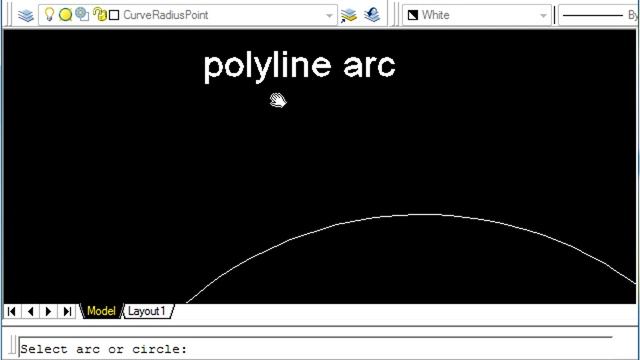This screenshot has width=640, height=360.
Task: Click the command line input field
Action: (x=316, y=349)
